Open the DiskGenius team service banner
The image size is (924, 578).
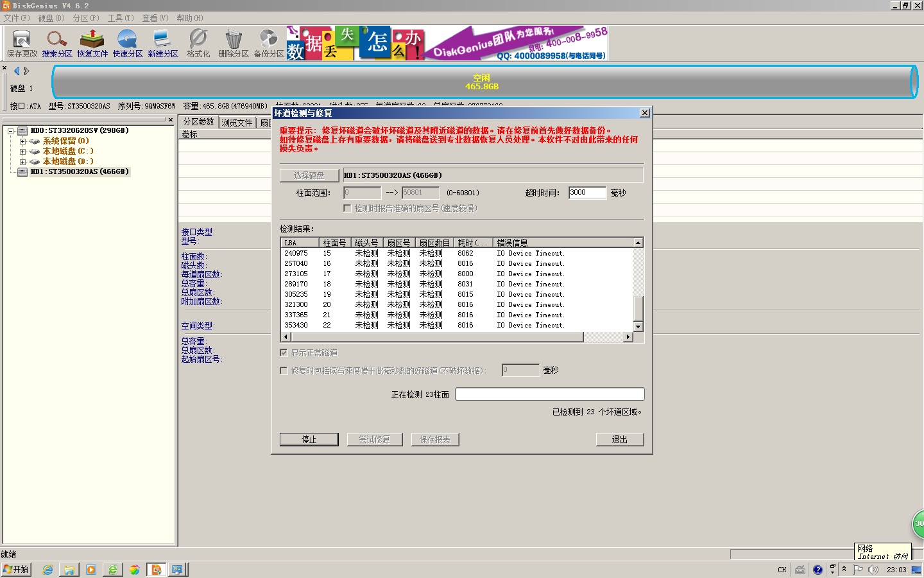tap(447, 43)
